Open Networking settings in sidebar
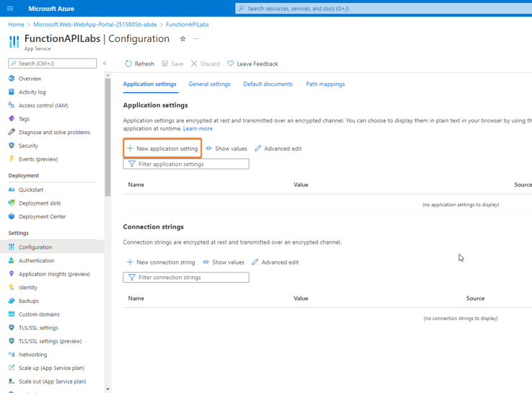This screenshot has height=393, width=532. (32, 355)
